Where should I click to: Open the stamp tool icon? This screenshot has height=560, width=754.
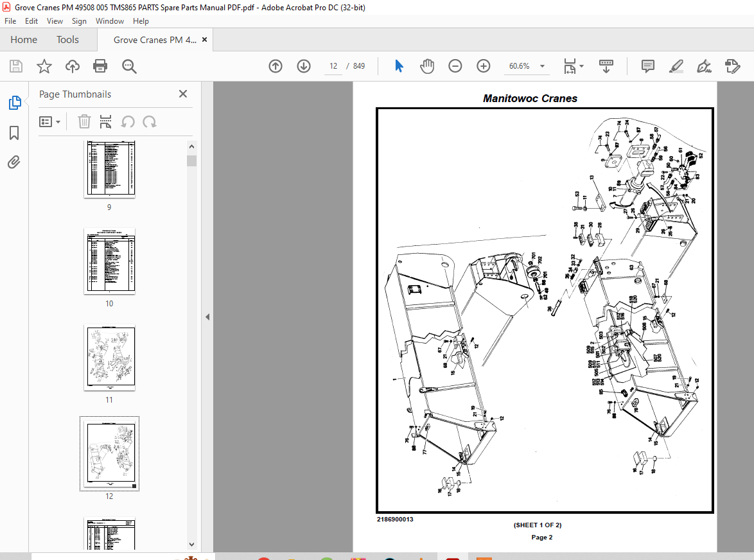(x=732, y=66)
